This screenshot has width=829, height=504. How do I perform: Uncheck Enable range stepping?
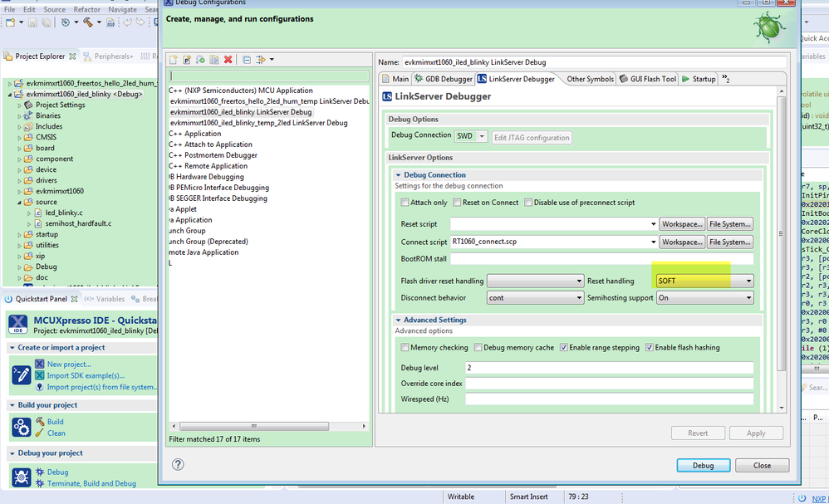pos(563,347)
